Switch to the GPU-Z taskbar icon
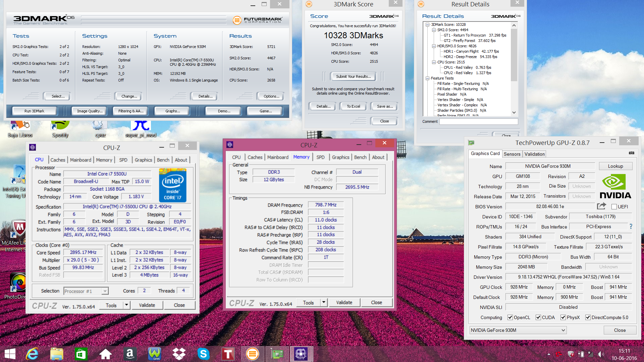The height and width of the screenshot is (362, 644). point(277,354)
